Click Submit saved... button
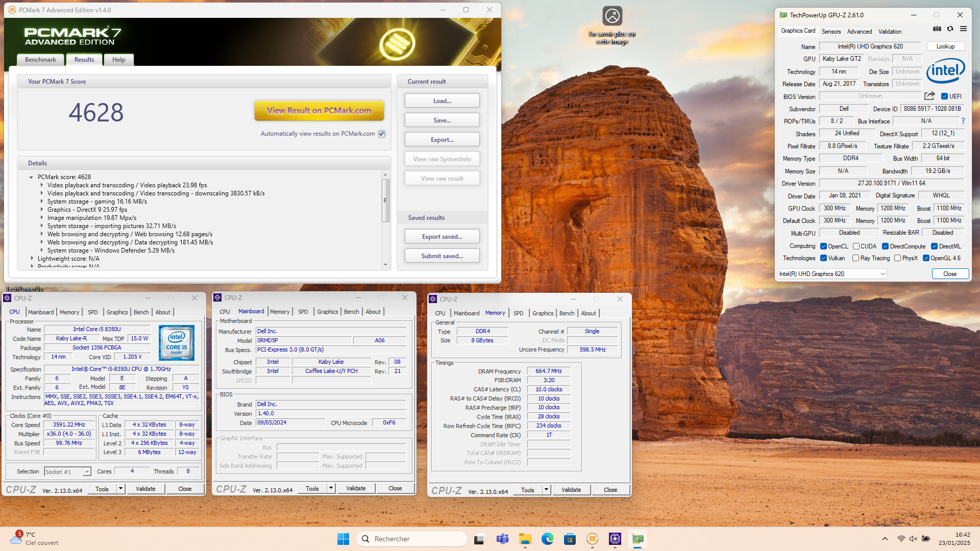The height and width of the screenshot is (551, 980). (442, 256)
